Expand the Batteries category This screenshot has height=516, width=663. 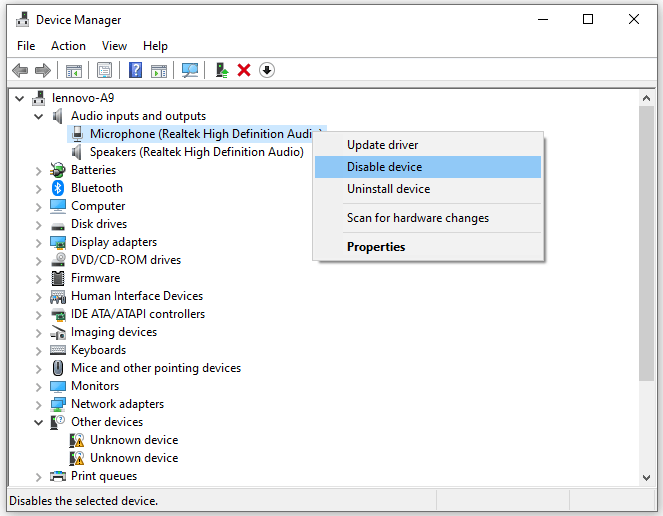coord(38,171)
